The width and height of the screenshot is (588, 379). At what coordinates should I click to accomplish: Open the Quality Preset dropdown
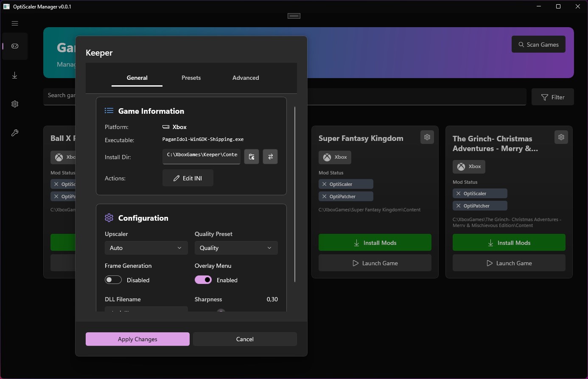coord(236,248)
